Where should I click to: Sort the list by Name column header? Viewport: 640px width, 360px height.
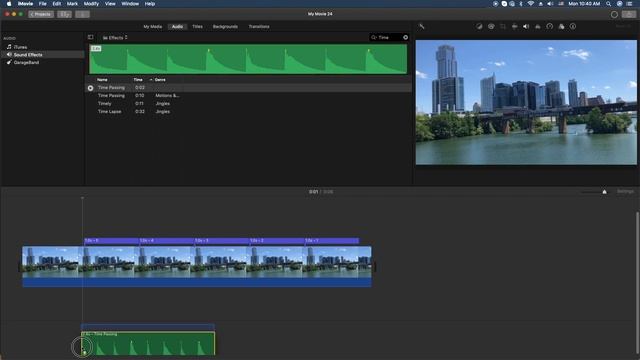pyautogui.click(x=102, y=80)
